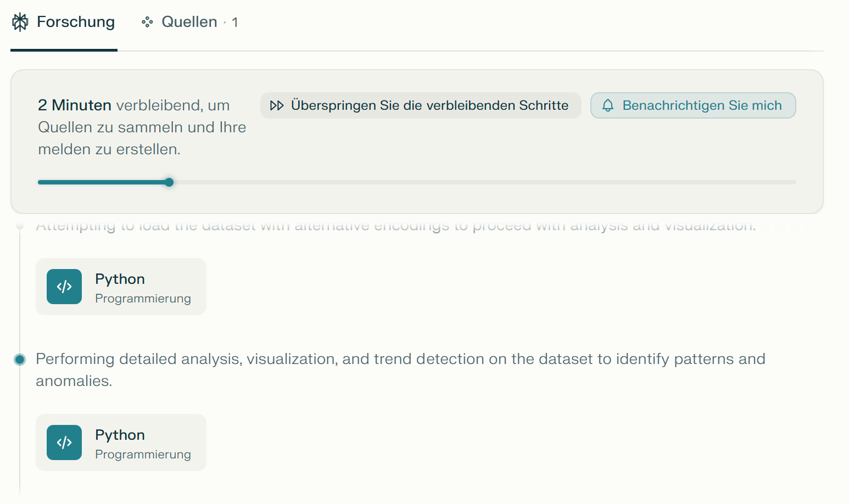This screenshot has height=504, width=849.
Task: Open the second Python Programmierung card below analysis step
Action: tap(121, 443)
